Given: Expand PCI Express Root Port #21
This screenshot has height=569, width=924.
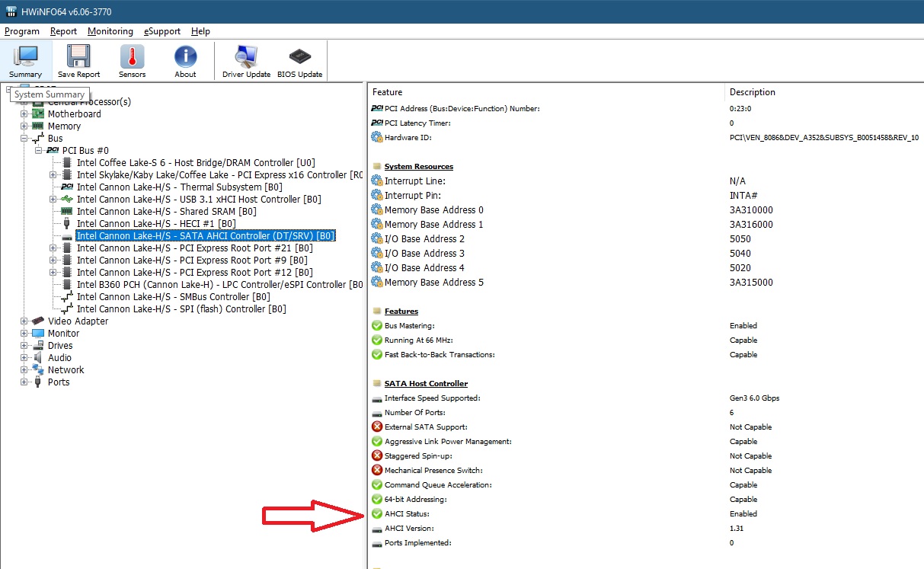Looking at the screenshot, I should coord(53,248).
